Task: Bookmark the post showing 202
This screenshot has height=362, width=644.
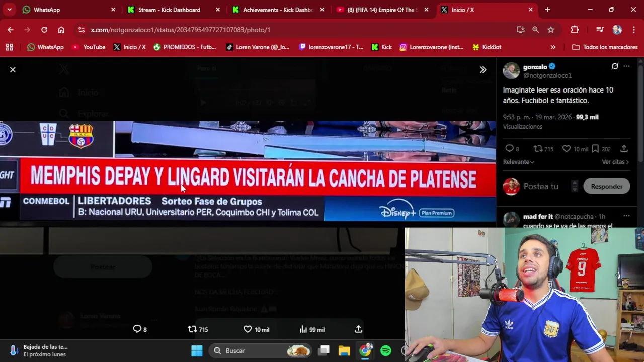Action: (x=601, y=149)
